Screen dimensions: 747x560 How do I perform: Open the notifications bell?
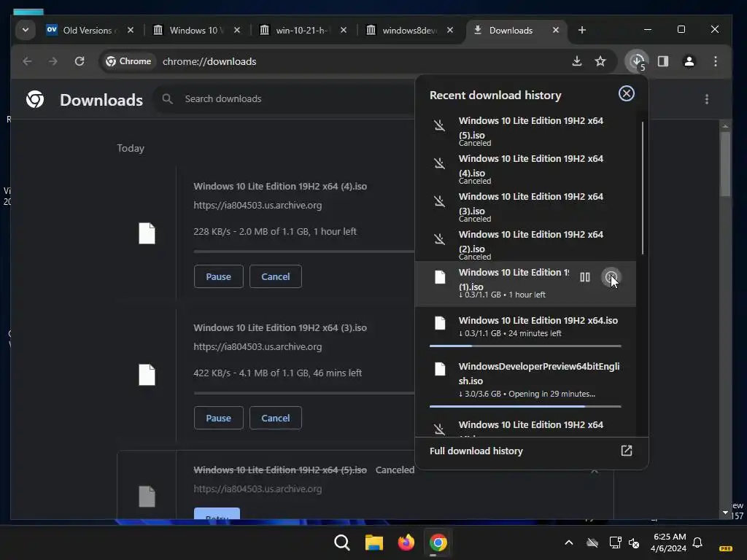tap(697, 542)
